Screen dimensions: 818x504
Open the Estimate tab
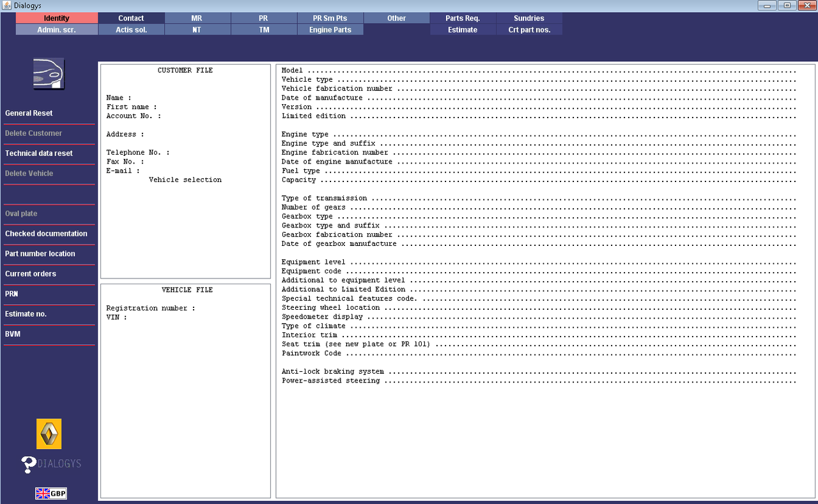pos(463,29)
